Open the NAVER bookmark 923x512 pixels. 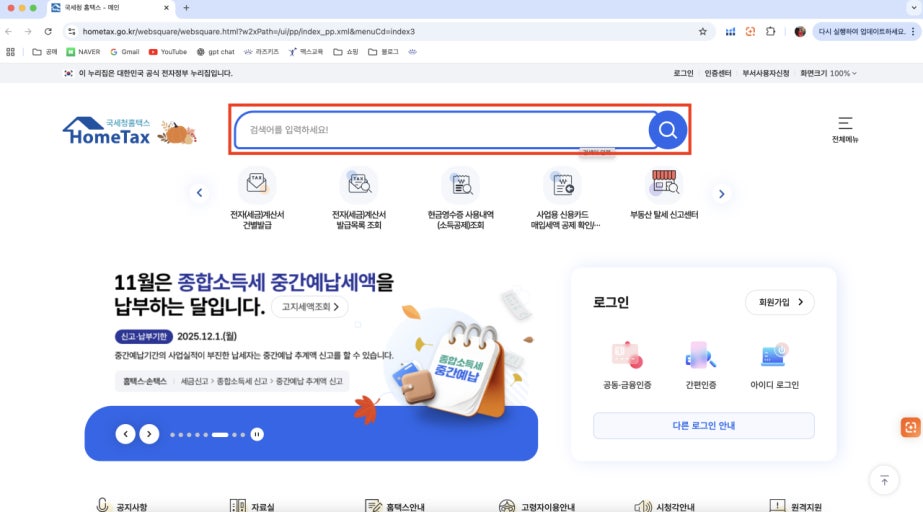pos(83,52)
